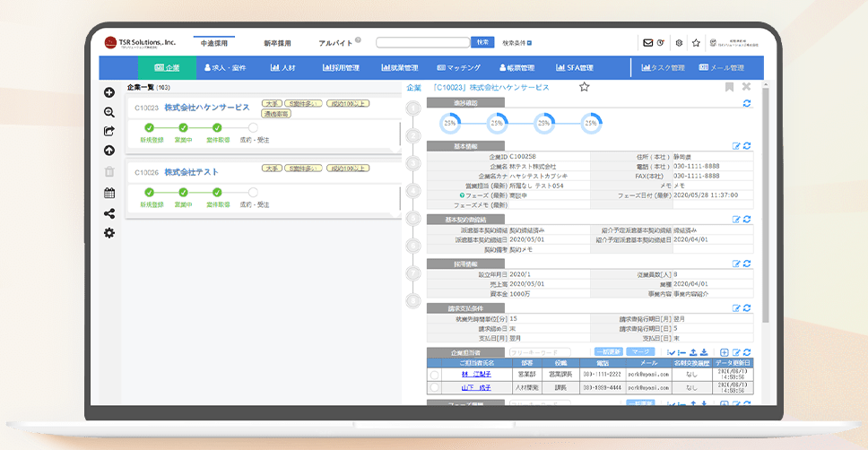Expand the 検索条件 search conditions
The image size is (868, 450).
click(x=517, y=42)
